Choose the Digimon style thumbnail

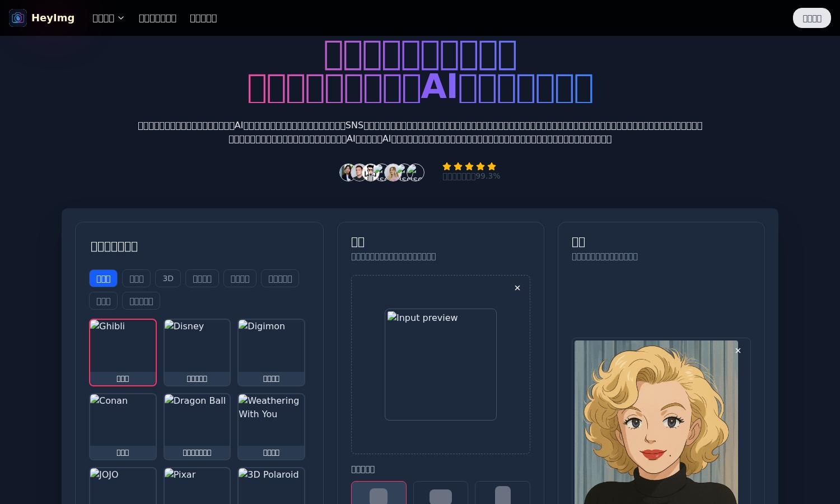[271, 352]
